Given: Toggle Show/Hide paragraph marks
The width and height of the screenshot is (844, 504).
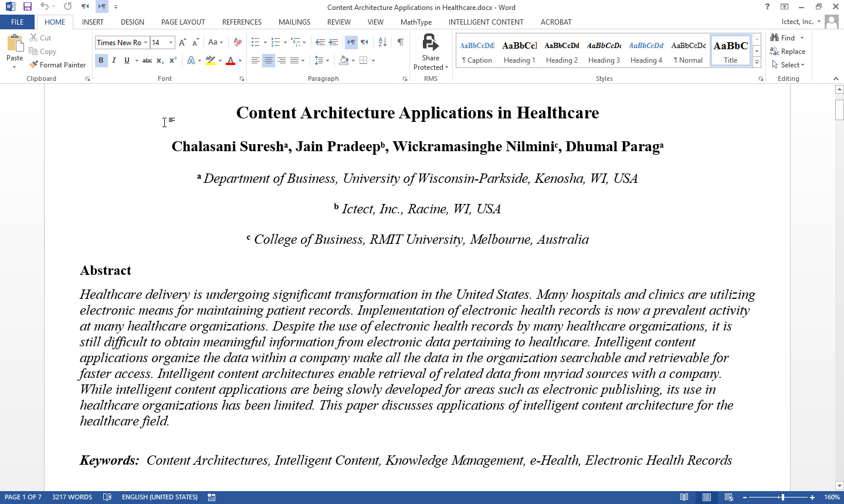Looking at the screenshot, I should pos(401,43).
